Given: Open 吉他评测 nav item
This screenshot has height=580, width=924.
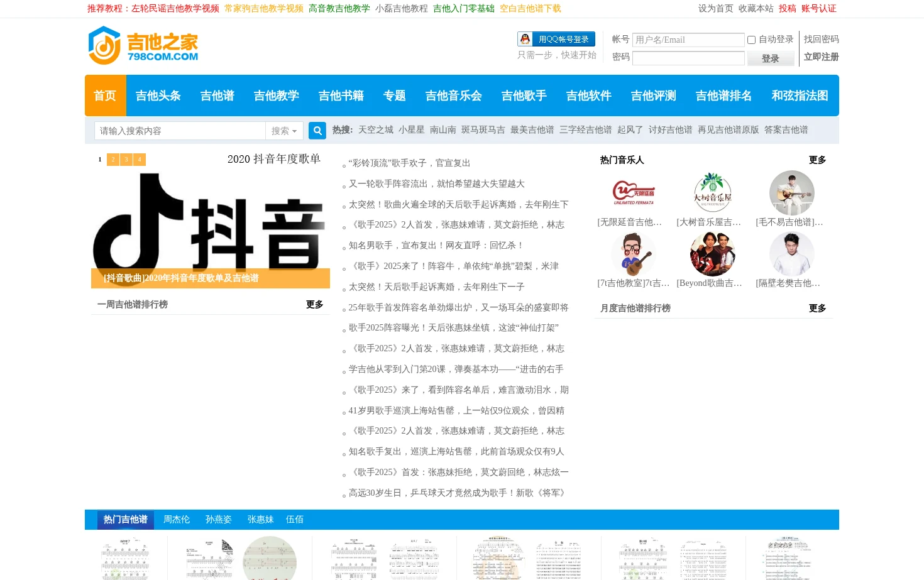Looking at the screenshot, I should tap(654, 96).
